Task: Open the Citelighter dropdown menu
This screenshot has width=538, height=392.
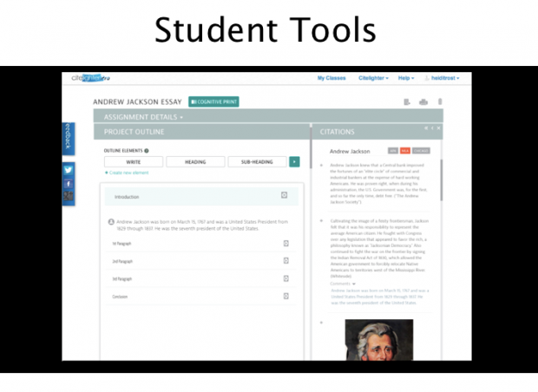Action: point(374,78)
